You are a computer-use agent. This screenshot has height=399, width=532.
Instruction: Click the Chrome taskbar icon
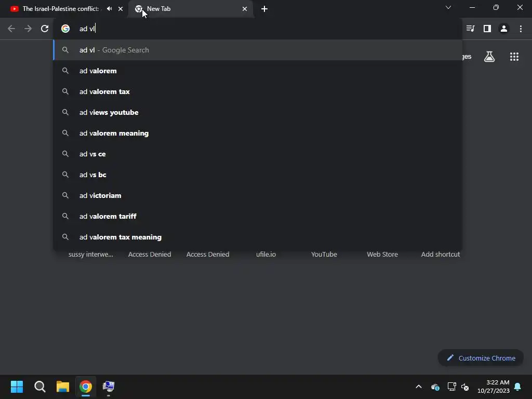[86, 387]
